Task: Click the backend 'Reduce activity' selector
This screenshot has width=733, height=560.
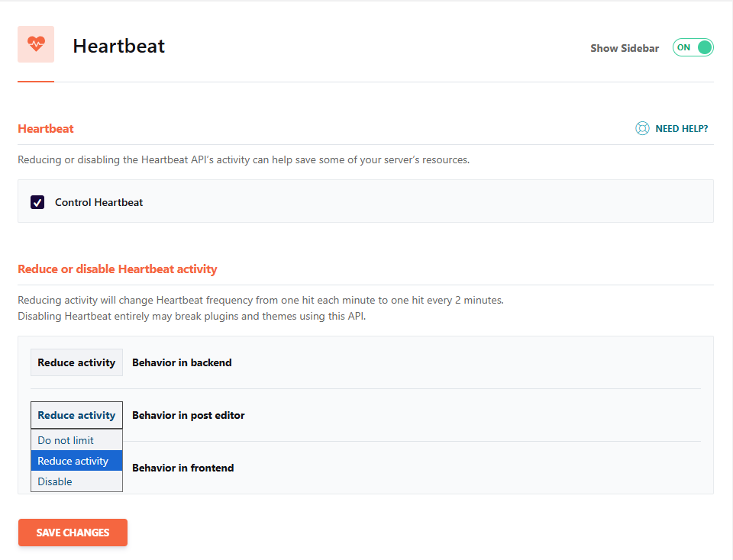Action: 76,362
